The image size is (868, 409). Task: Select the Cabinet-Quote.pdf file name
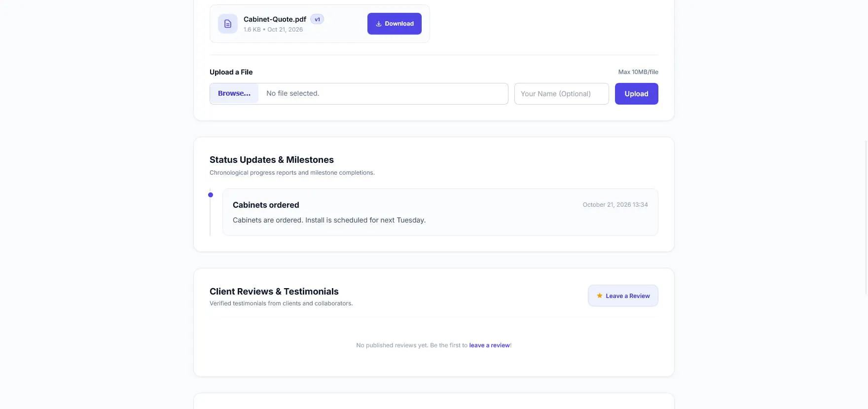click(x=275, y=19)
